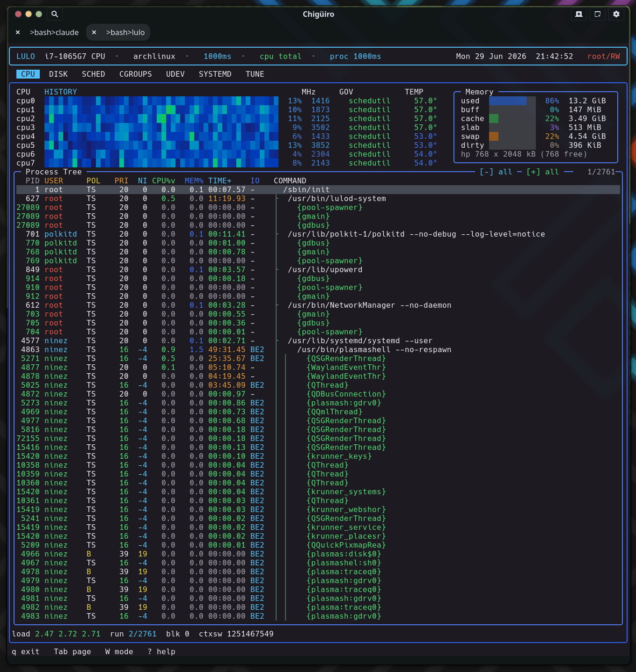Viewport: 636px width, 672px height.
Task: Click the root/RW indicator in header
Action: point(604,56)
